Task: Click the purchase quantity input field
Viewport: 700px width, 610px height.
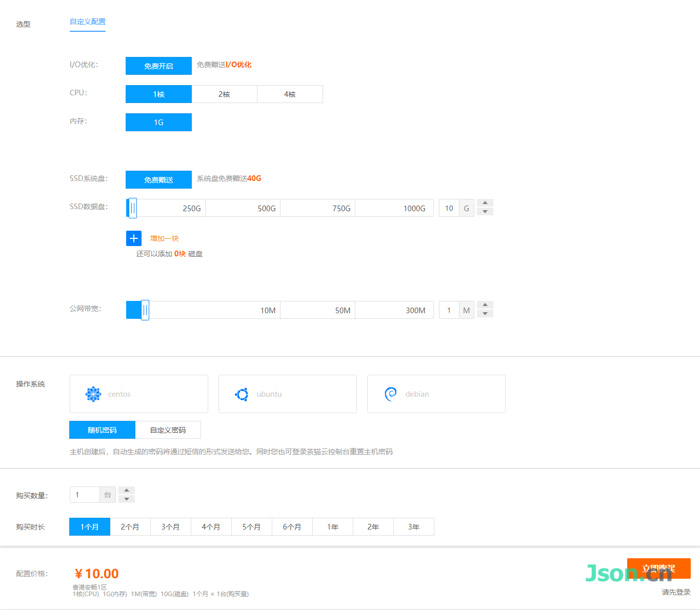Action: [x=85, y=495]
